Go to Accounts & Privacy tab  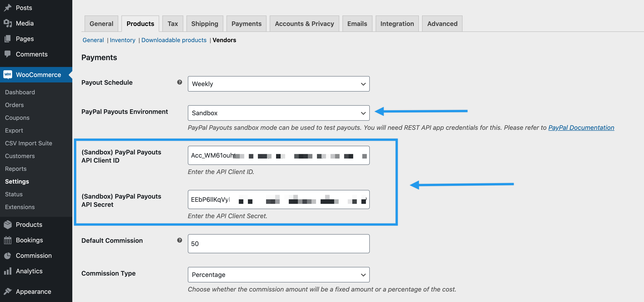(x=304, y=23)
